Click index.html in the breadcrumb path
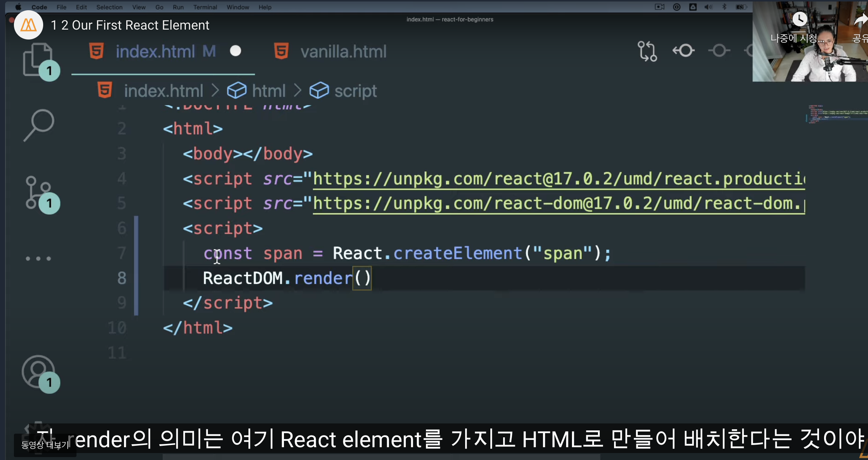 (163, 91)
